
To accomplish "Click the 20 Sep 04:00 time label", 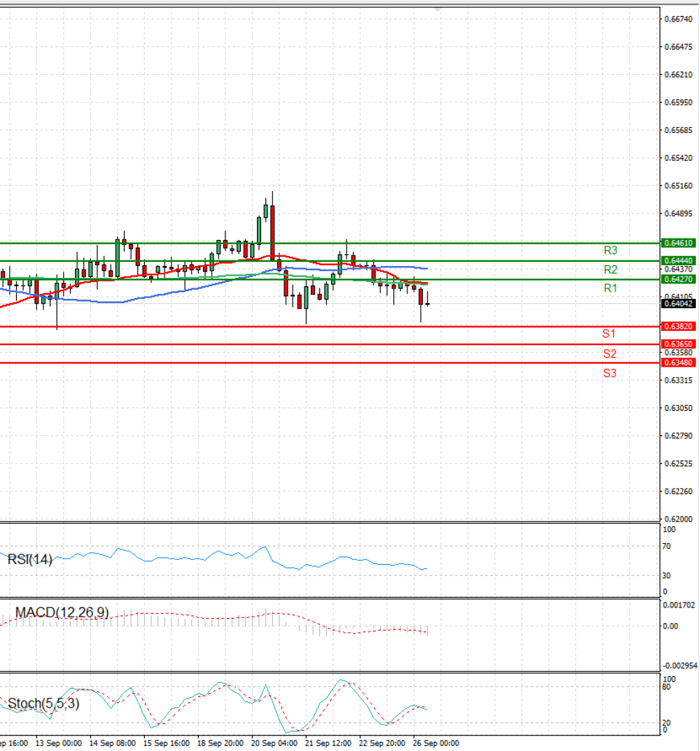I will point(274,743).
